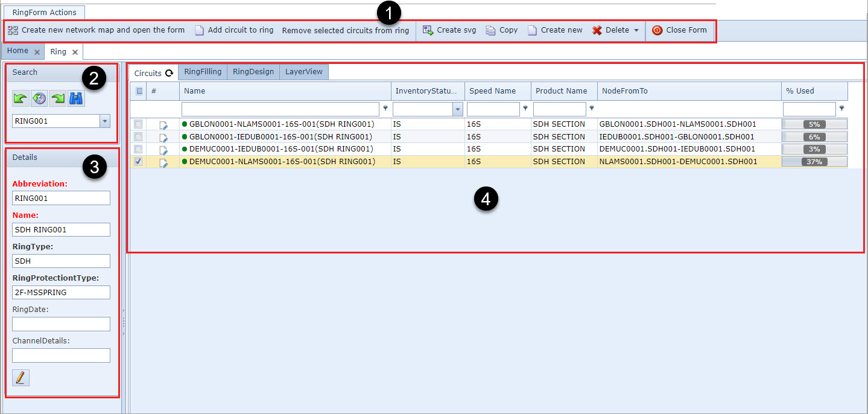
Task: Click the Speed Name filter funnel icon
Action: tap(525, 109)
